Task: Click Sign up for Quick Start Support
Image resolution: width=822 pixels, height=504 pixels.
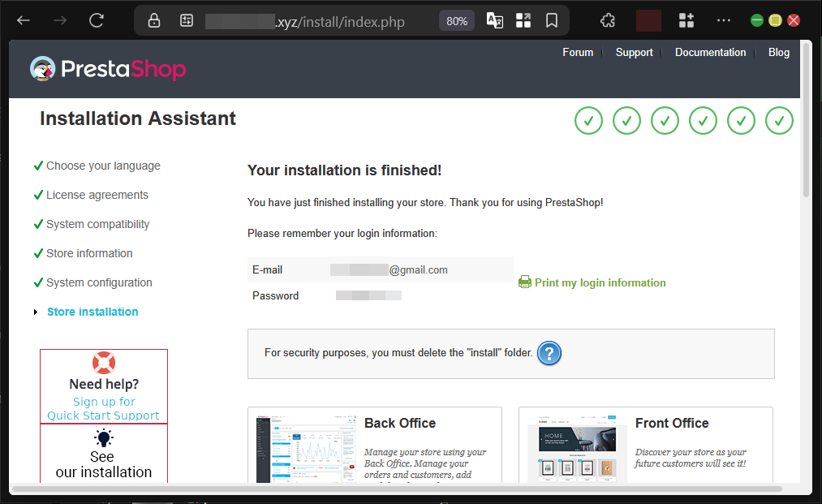Action: click(x=103, y=408)
